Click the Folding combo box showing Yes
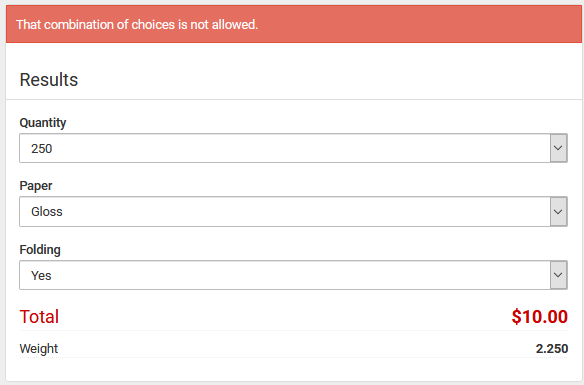Viewport: 584px width, 385px height. point(293,275)
